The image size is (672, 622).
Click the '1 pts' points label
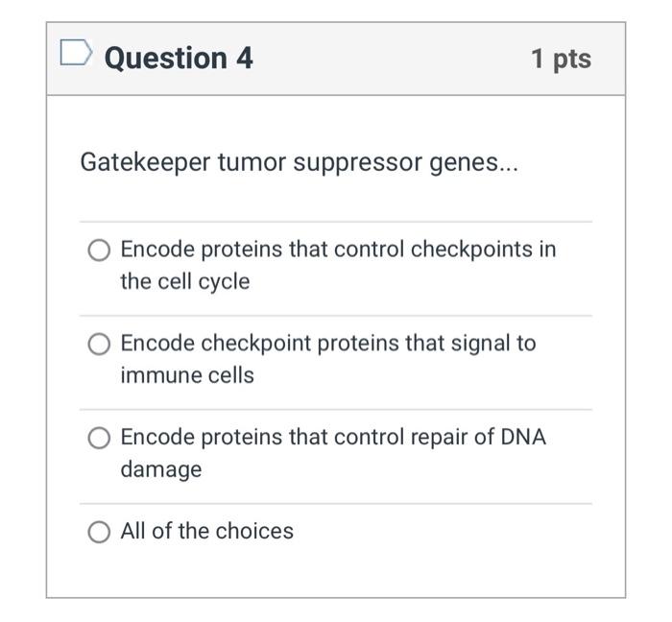pos(561,59)
